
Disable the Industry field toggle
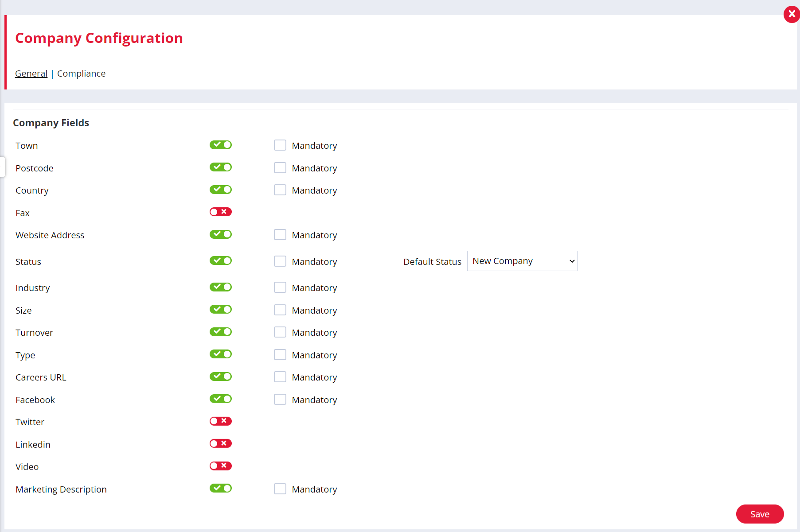[x=221, y=287]
